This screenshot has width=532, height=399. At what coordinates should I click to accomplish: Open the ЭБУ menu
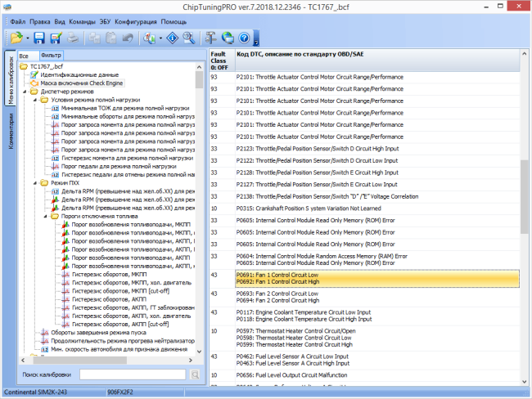[105, 22]
